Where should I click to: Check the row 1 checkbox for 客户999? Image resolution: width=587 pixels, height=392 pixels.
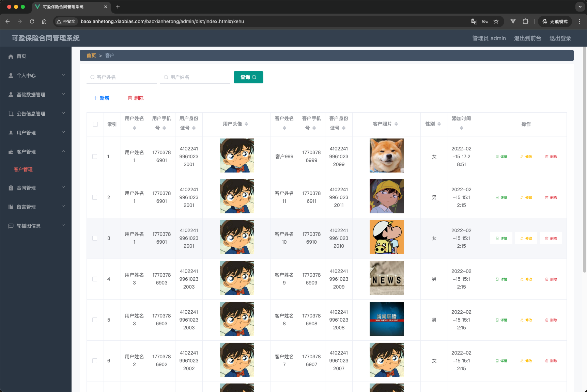(x=95, y=157)
